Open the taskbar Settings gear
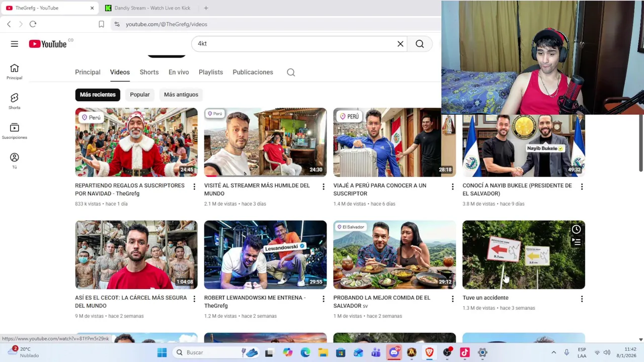 click(482, 352)
